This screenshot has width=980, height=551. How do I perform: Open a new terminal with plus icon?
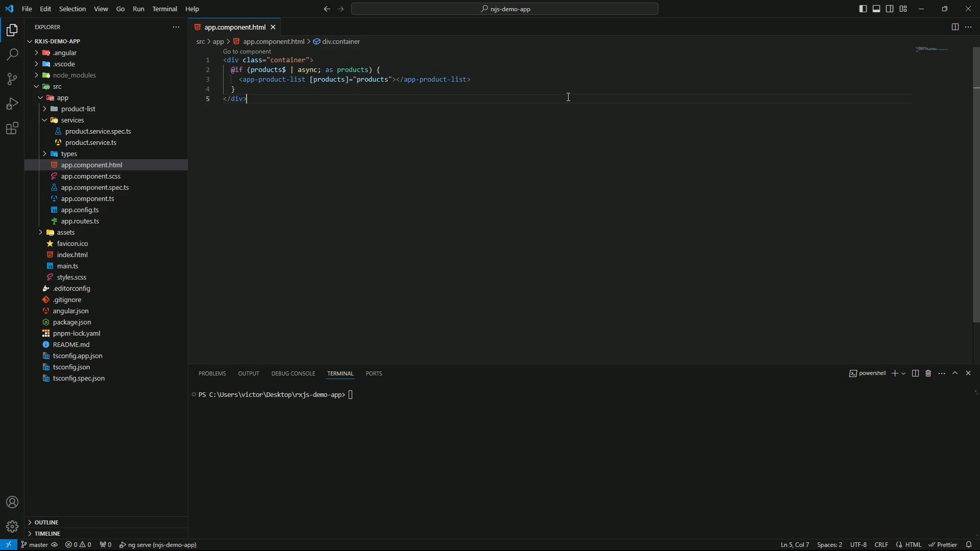pos(894,373)
